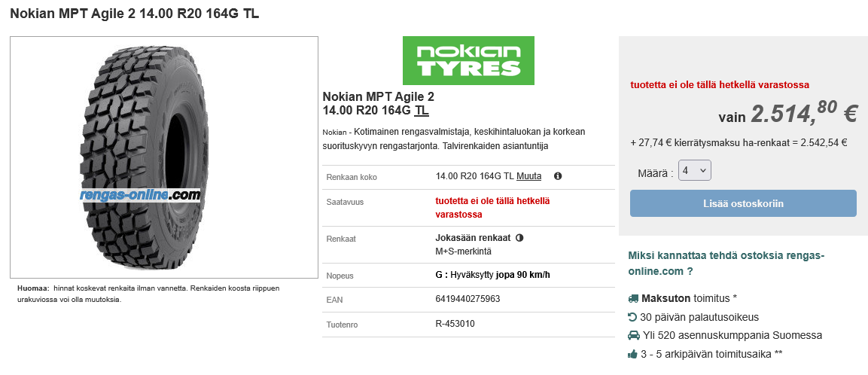Click the Maksuton toimitus text

685,298
